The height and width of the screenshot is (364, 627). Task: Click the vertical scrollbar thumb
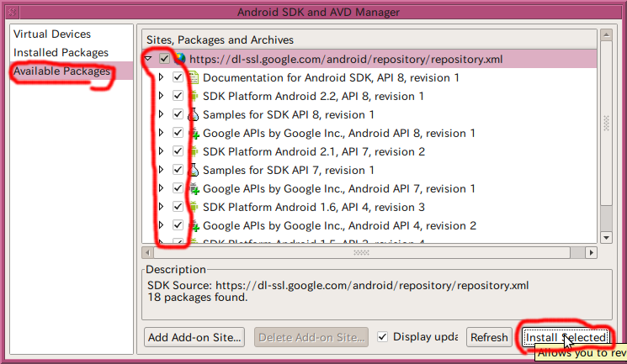pyautogui.click(x=606, y=123)
